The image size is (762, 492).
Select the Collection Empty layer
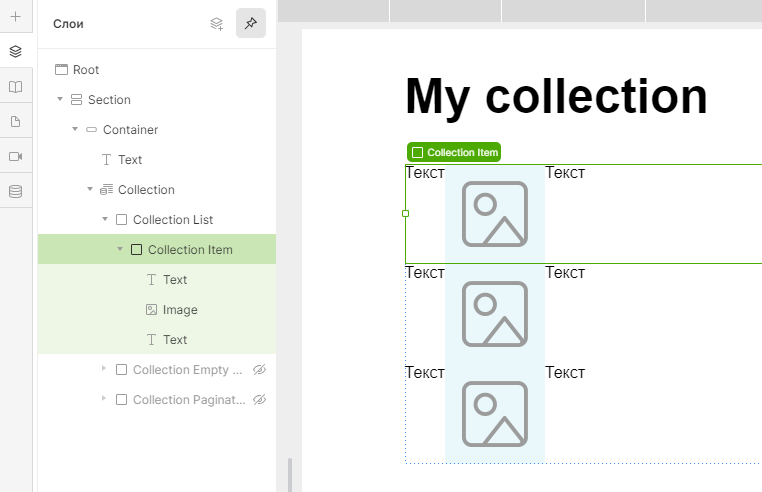(157, 369)
